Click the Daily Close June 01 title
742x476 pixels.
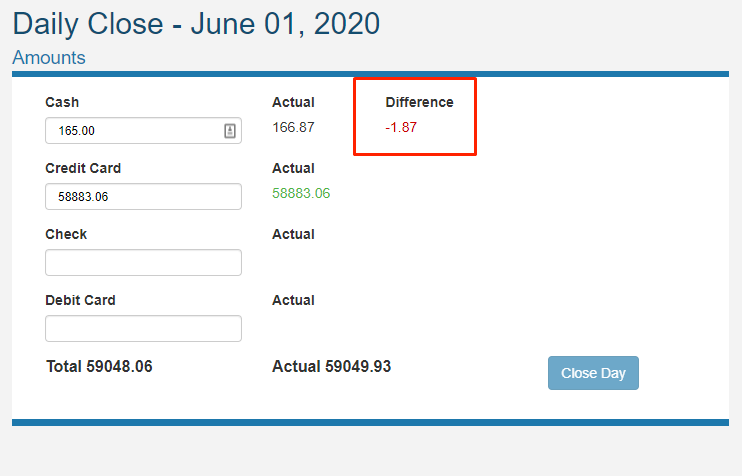[196, 24]
